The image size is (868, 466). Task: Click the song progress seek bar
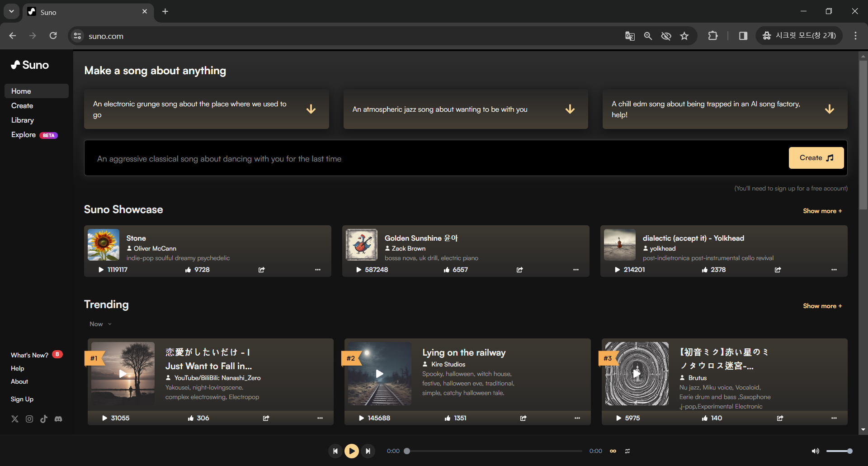click(495, 451)
